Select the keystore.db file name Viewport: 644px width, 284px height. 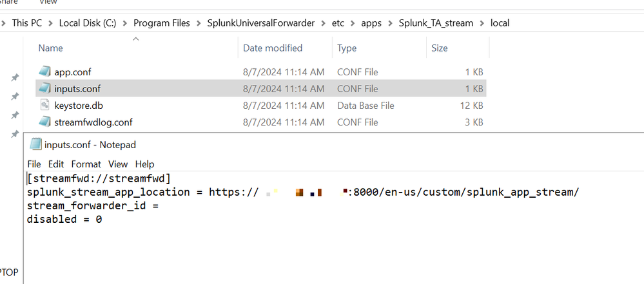point(79,106)
